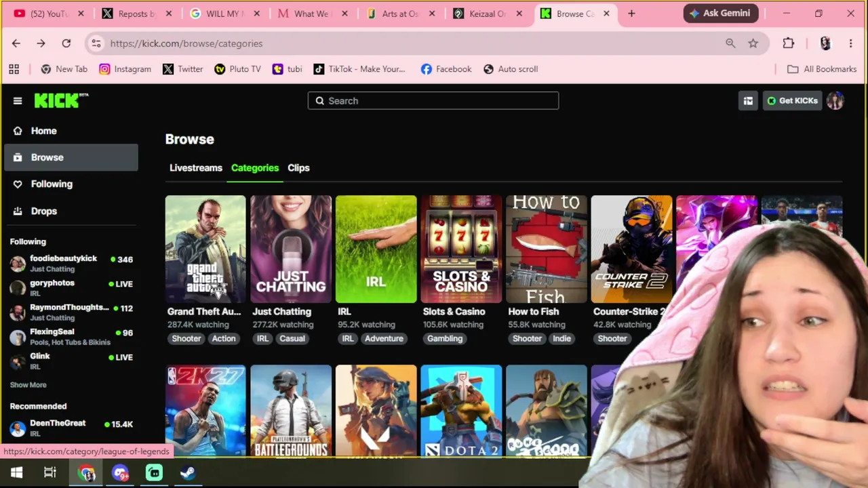
Task: Open Task View on the taskbar
Action: click(x=50, y=472)
